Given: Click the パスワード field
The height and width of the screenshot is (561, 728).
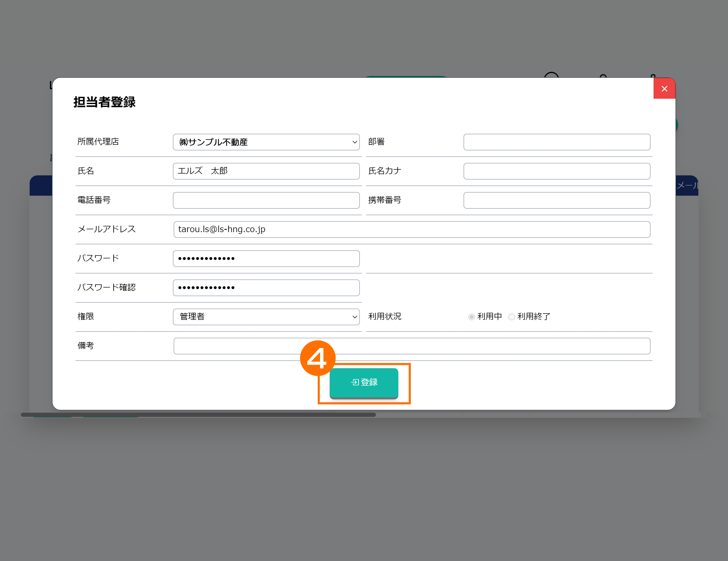Looking at the screenshot, I should (266, 258).
